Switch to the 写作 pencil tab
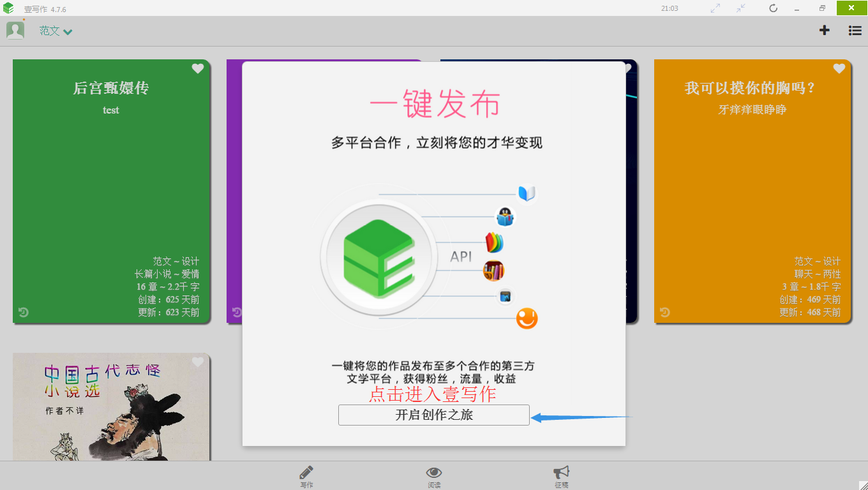This screenshot has height=490, width=868. 306,477
